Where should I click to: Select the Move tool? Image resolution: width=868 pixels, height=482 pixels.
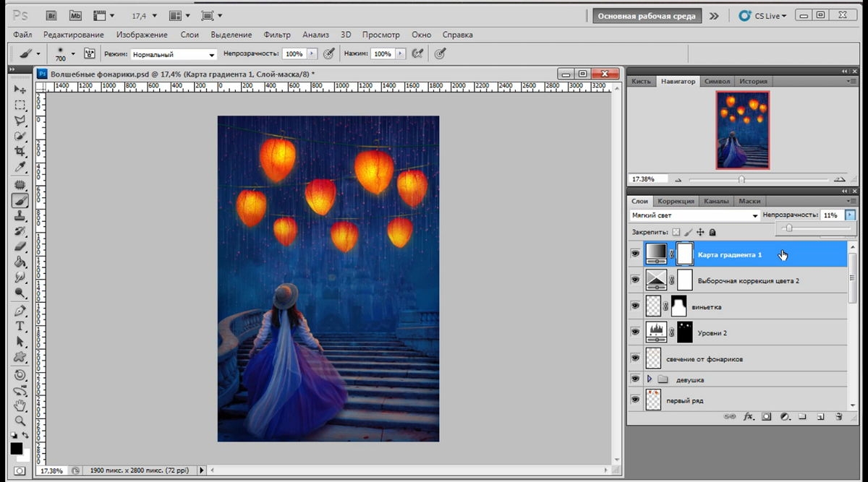tap(20, 90)
